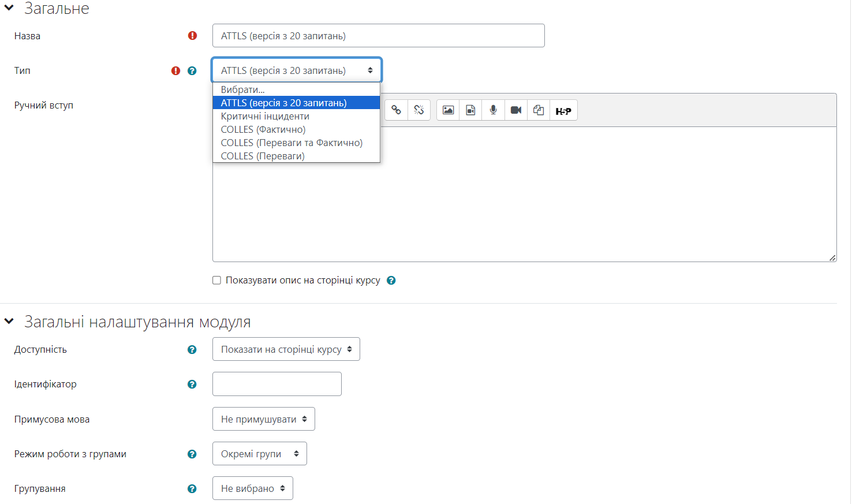This screenshot has width=852, height=504.
Task: Open help for Показувати опис на сторінці курсу
Action: [x=391, y=281]
